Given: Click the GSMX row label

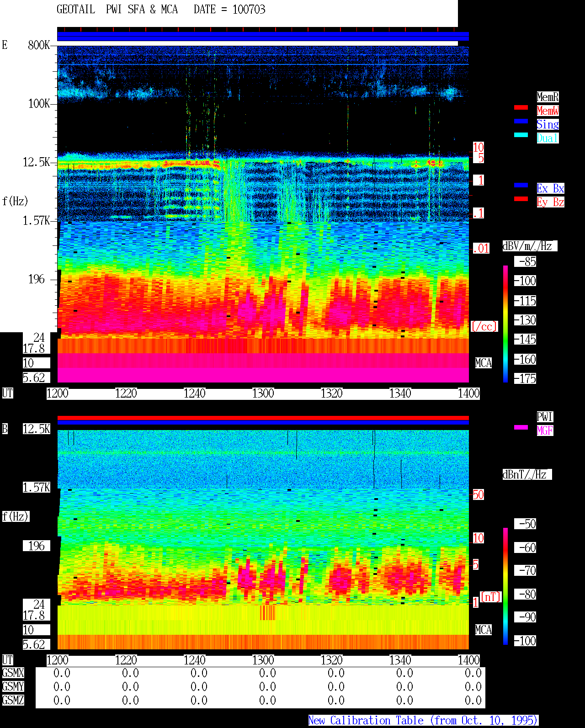Looking at the screenshot, I should click(13, 673).
